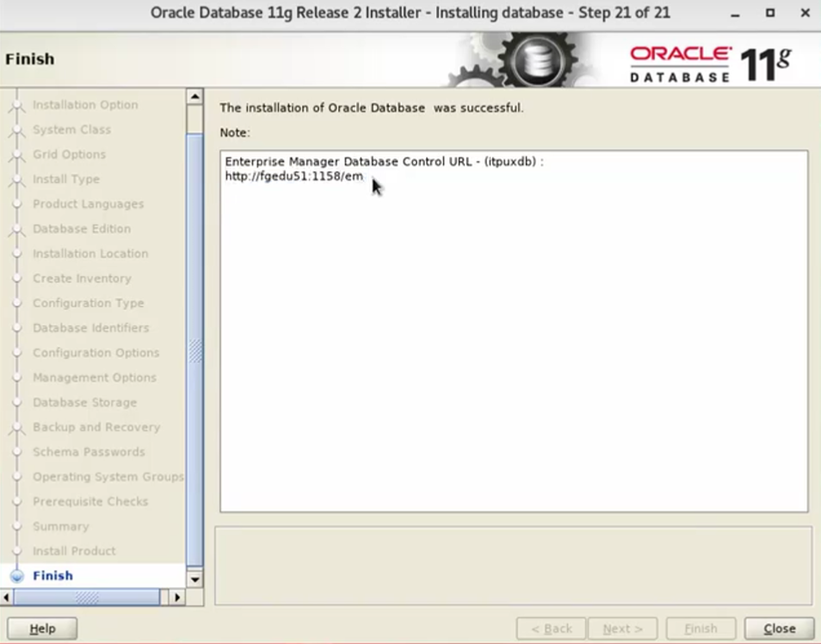This screenshot has width=821, height=644.
Task: Select the Grid Options step
Action: coord(69,154)
